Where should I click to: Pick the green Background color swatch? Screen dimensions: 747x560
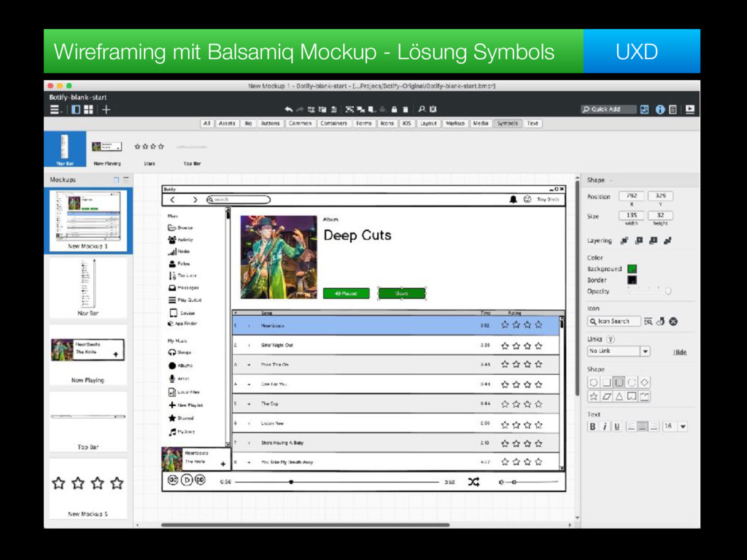point(632,269)
